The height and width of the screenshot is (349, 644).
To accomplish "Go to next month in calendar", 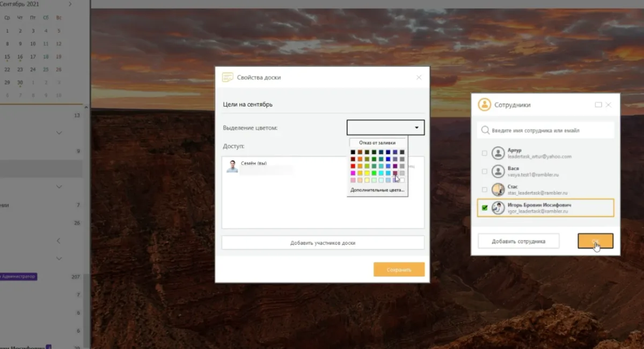I will click(x=70, y=4).
